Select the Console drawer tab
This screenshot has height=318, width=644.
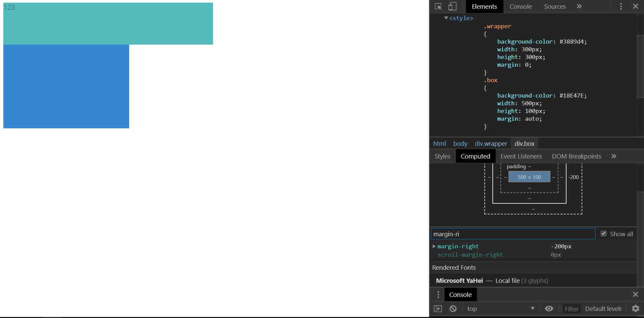point(460,295)
